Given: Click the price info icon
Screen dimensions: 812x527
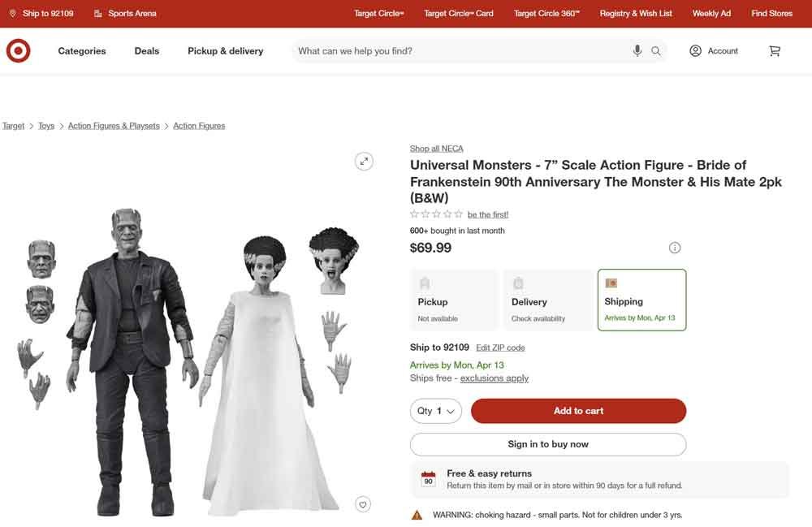Looking at the screenshot, I should point(675,248).
